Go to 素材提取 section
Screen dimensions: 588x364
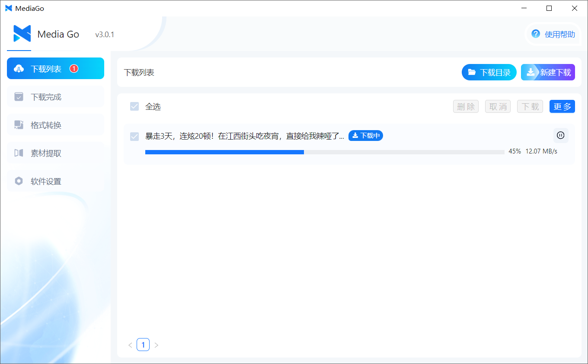(x=55, y=153)
